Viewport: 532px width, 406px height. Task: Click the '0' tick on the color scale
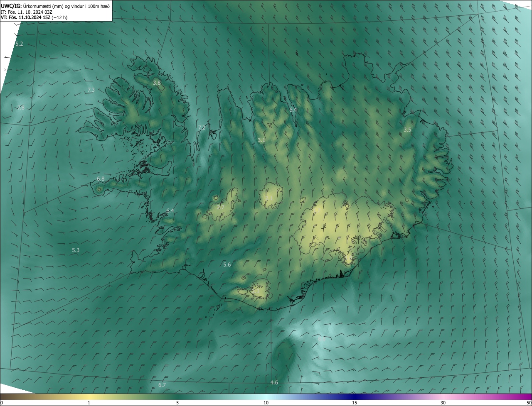click(2, 403)
